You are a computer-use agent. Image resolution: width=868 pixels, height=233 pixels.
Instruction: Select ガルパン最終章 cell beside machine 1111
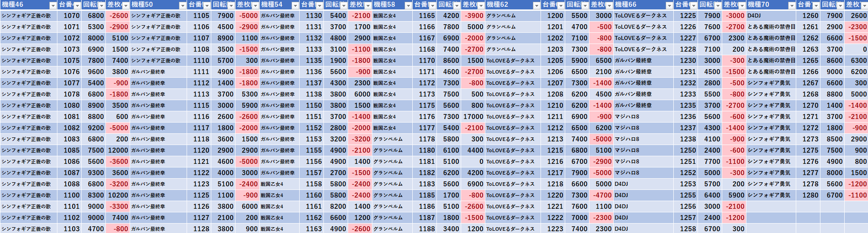tap(158, 72)
